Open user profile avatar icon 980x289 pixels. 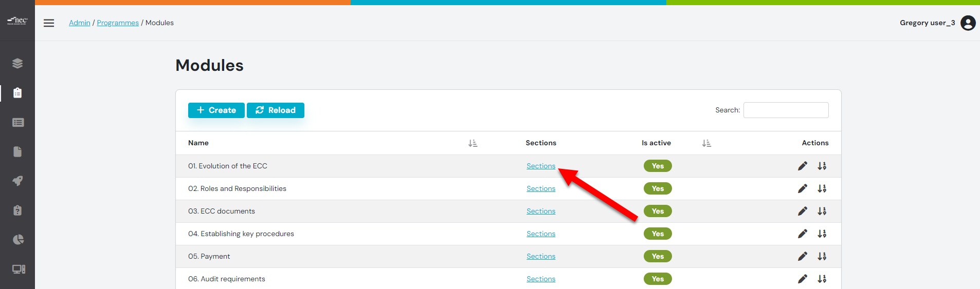pyautogui.click(x=968, y=23)
